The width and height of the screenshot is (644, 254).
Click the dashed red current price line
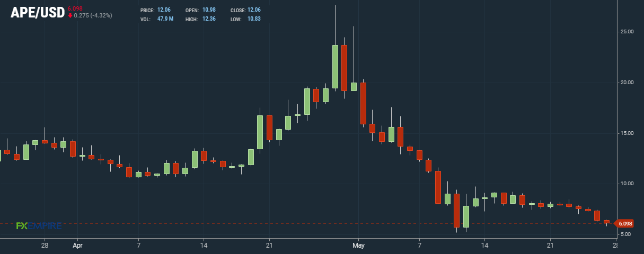[x=318, y=223]
